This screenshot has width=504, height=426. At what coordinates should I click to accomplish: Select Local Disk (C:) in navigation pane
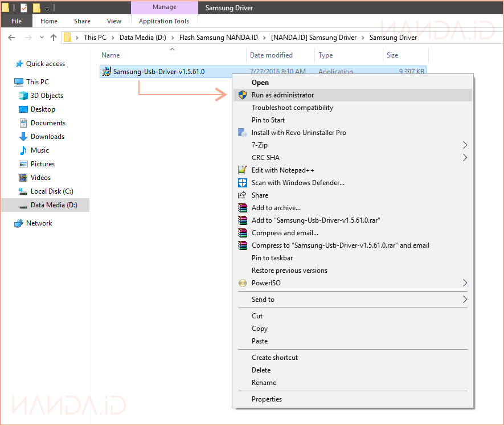click(52, 191)
